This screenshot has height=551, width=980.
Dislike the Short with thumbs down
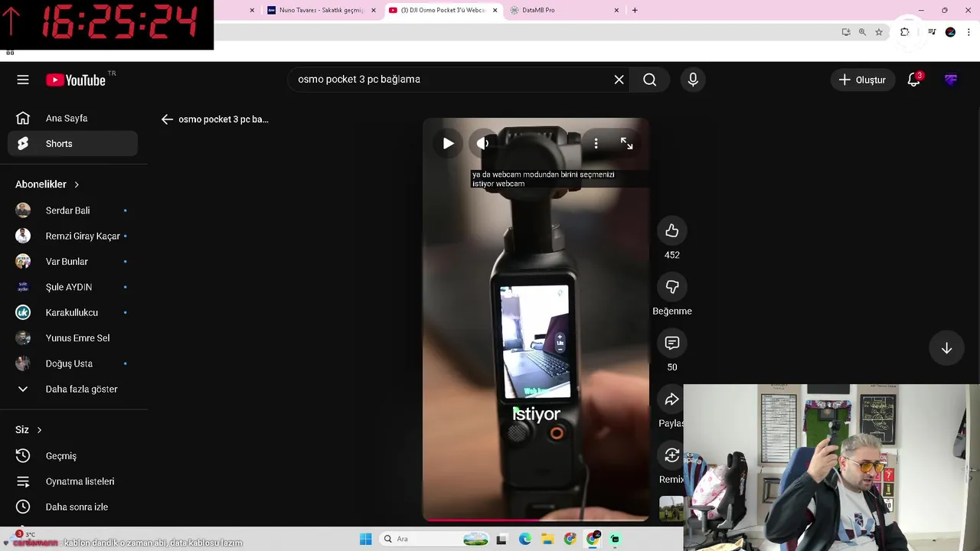[671, 287]
